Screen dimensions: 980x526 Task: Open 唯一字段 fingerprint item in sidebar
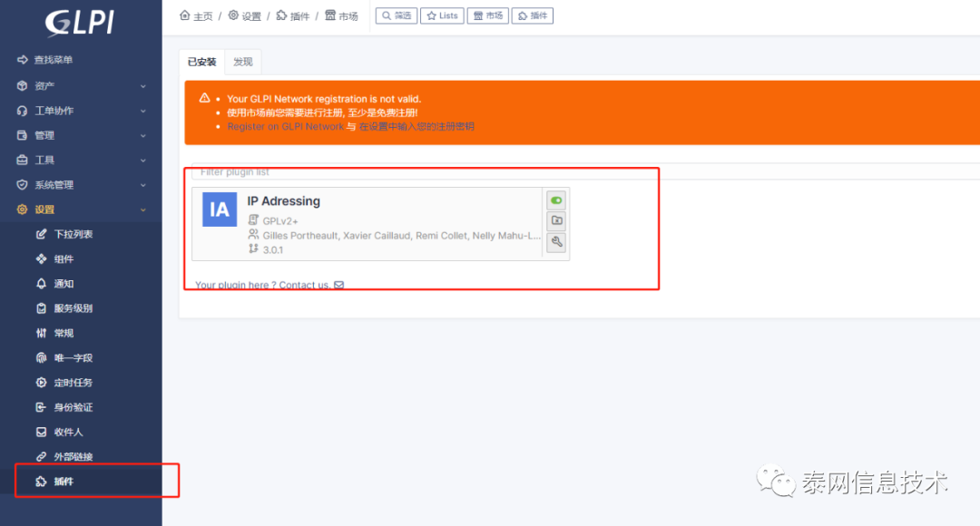(64, 358)
